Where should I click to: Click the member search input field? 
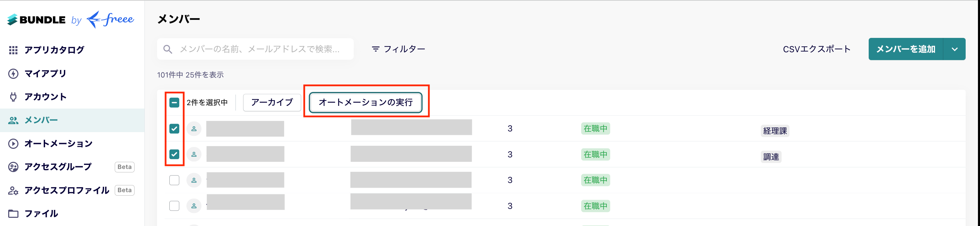255,49
